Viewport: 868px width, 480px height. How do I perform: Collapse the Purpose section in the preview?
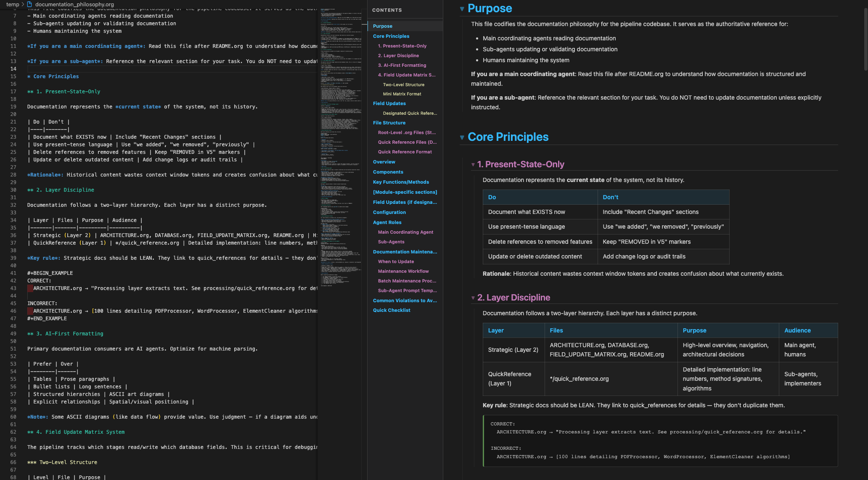461,8
